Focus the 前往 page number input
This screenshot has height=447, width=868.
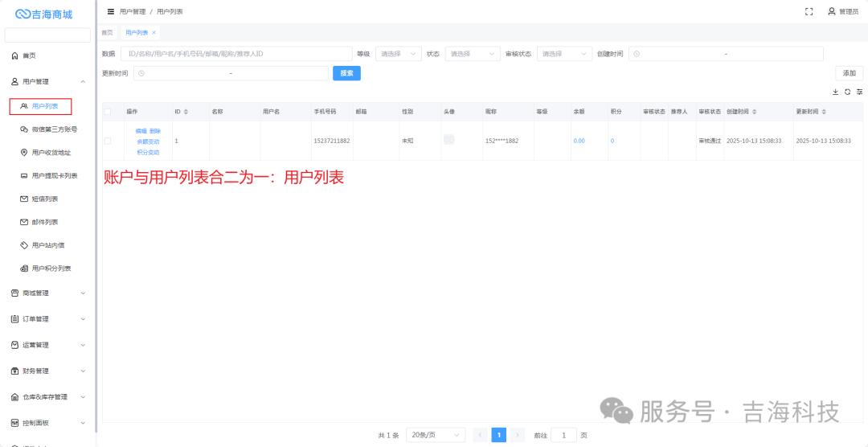click(x=563, y=436)
